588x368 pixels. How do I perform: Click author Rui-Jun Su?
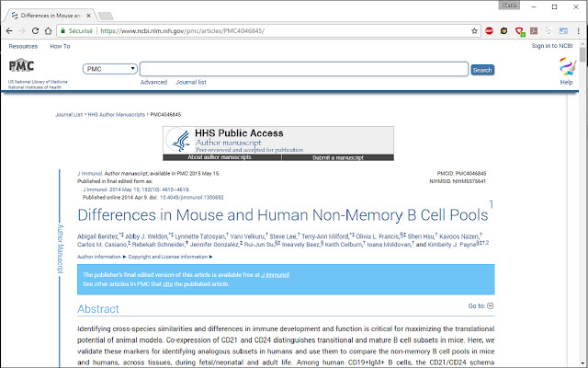(x=259, y=245)
